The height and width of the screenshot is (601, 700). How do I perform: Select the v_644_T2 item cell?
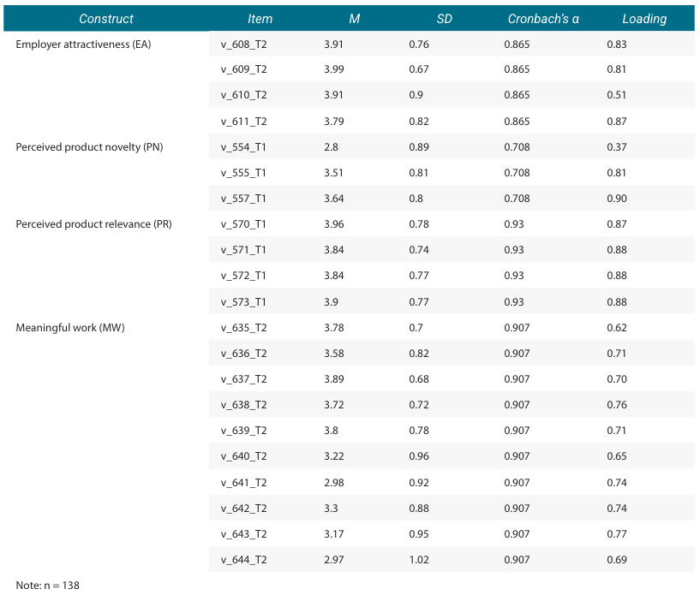(243, 560)
